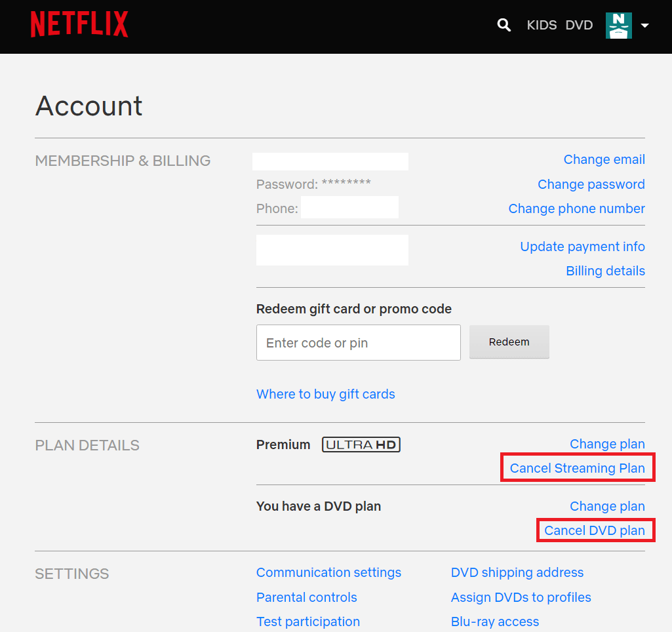Select Change phone number link

pos(576,208)
